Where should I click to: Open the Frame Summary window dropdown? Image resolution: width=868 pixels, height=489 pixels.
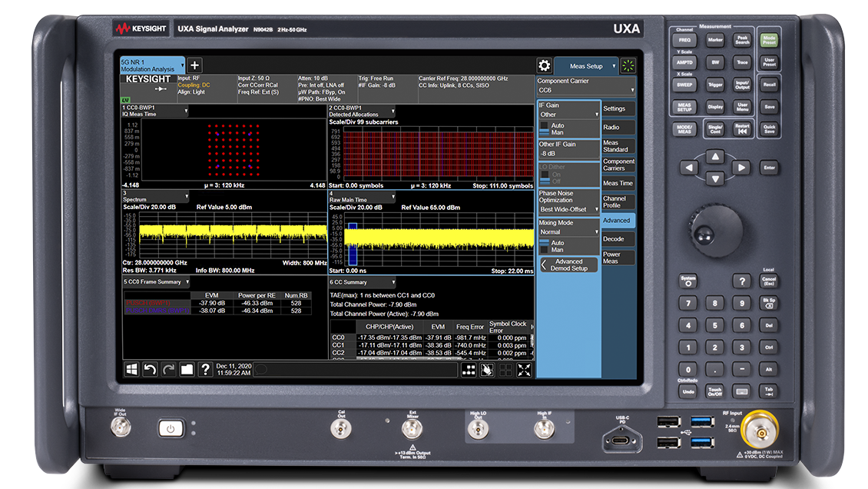point(156,282)
